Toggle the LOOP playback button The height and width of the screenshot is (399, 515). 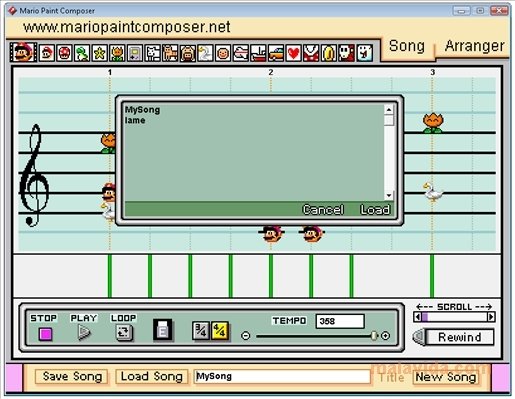point(124,332)
